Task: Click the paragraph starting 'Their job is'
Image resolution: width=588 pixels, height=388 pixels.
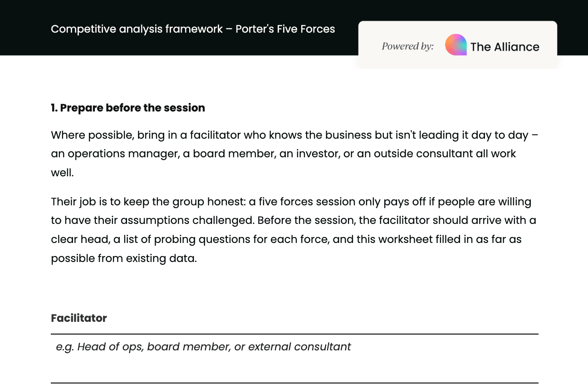Action: point(294,230)
